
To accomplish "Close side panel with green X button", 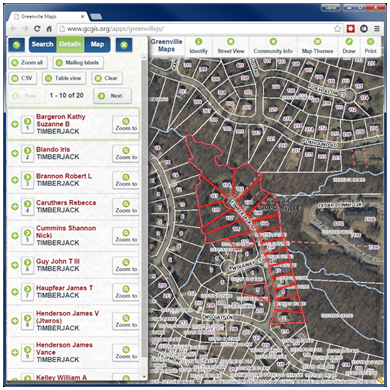I will (124, 45).
